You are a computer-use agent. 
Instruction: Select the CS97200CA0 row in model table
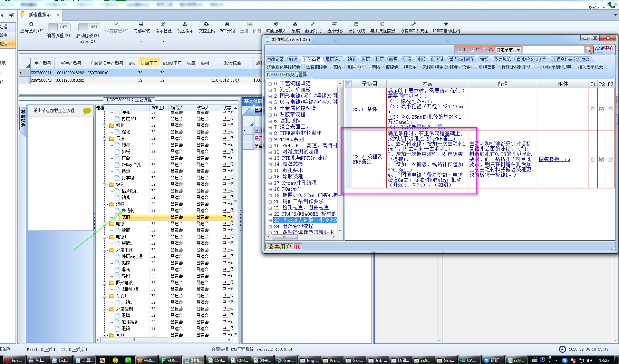click(140, 80)
